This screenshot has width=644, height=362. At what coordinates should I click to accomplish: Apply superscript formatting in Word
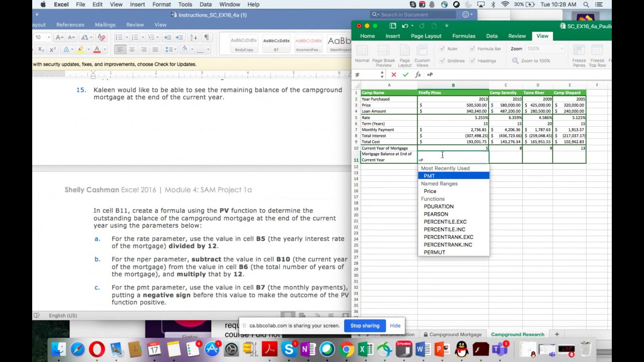coord(53,50)
